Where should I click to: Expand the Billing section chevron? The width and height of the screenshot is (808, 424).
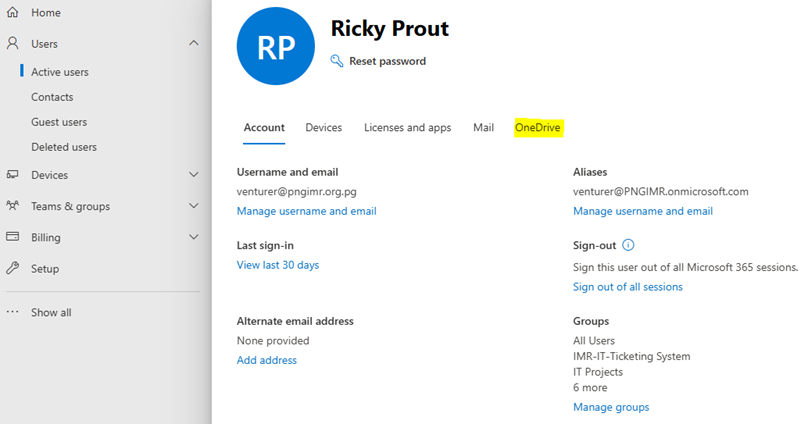tap(194, 237)
